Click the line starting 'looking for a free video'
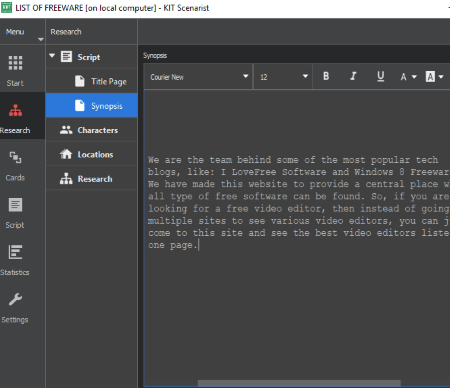Viewport: 450px width, 388px height. click(x=298, y=209)
